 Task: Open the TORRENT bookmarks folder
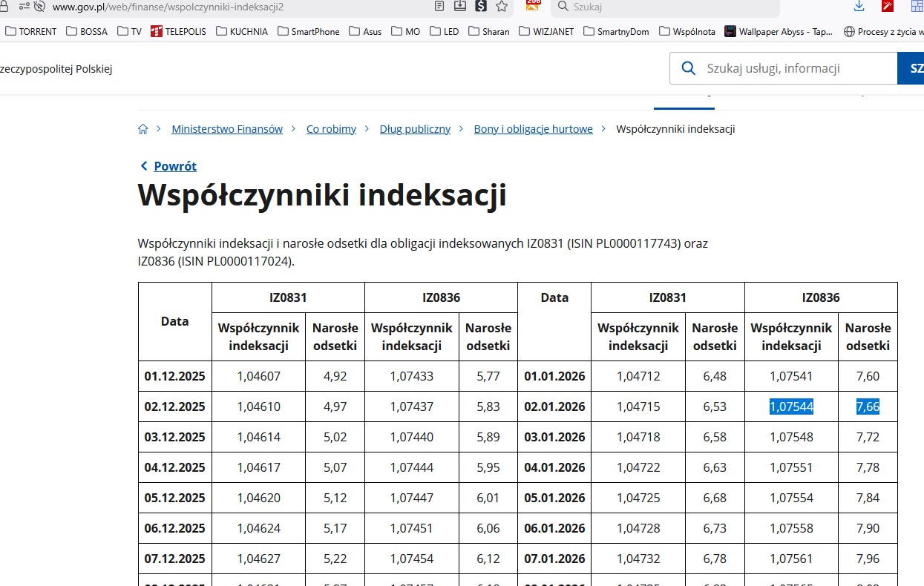point(30,31)
